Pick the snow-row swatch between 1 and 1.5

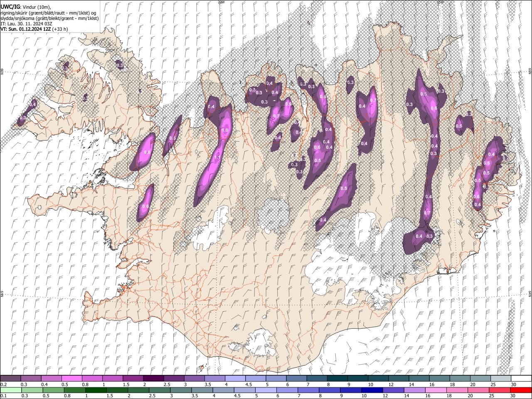112,379
